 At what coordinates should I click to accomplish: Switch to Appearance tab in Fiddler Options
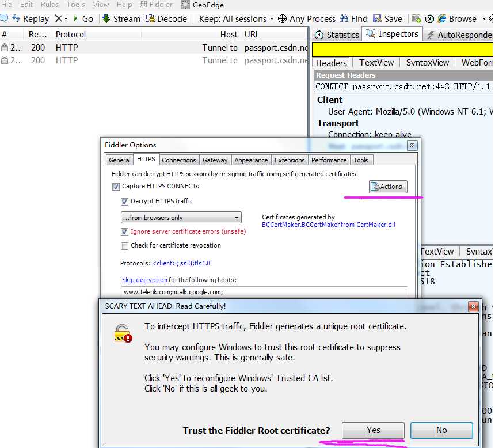coord(251,160)
